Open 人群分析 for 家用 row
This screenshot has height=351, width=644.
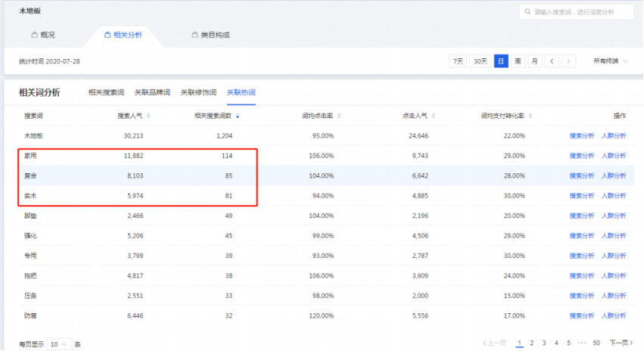tap(614, 156)
